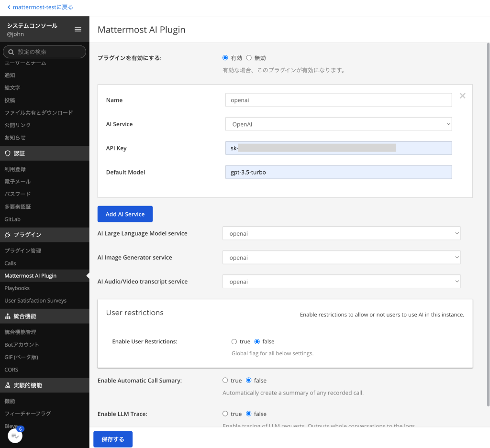Screen dimensions: 490x448
Task: Expand the AI Large Language Model service dropdown
Action: pyautogui.click(x=341, y=234)
